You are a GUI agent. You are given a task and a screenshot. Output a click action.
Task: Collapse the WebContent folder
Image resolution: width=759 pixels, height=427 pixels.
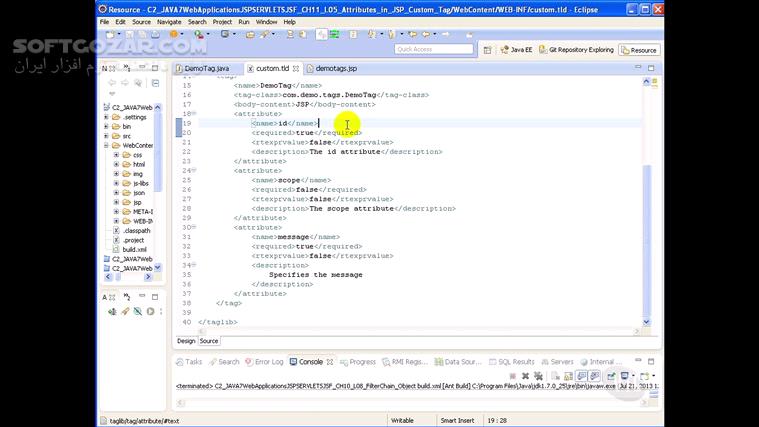(106, 145)
